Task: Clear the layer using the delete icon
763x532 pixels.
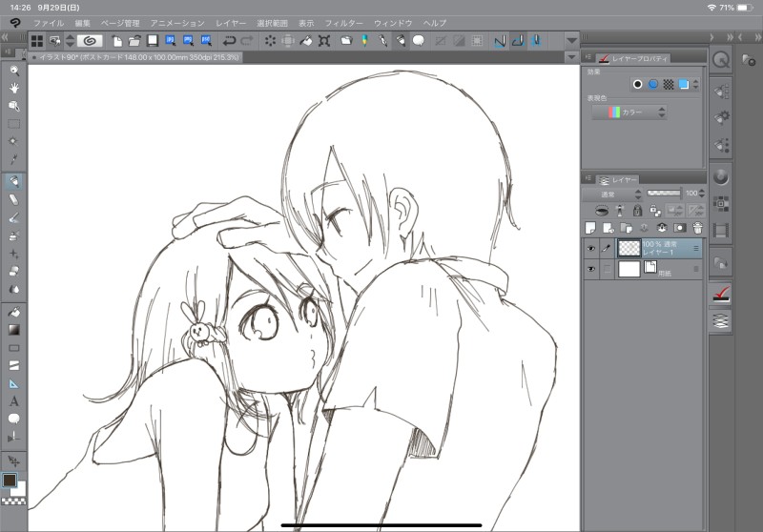Action: tap(270, 41)
